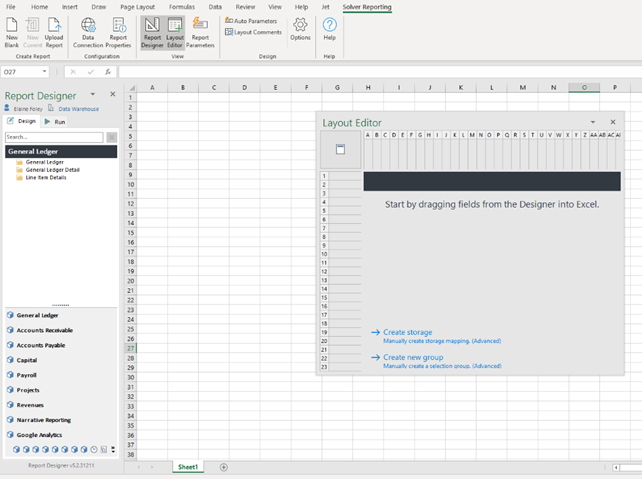This screenshot has height=479, width=642.
Task: Open the Layout Editor panel dropdown arrow
Action: [593, 123]
